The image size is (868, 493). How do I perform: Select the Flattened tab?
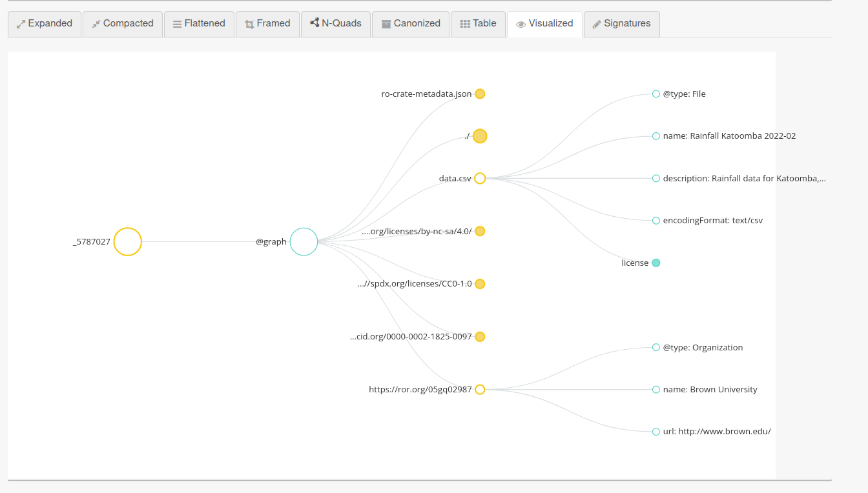tap(199, 24)
